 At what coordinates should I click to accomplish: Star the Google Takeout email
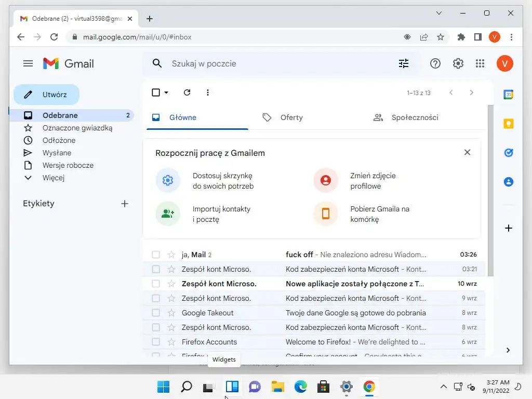coord(171,313)
